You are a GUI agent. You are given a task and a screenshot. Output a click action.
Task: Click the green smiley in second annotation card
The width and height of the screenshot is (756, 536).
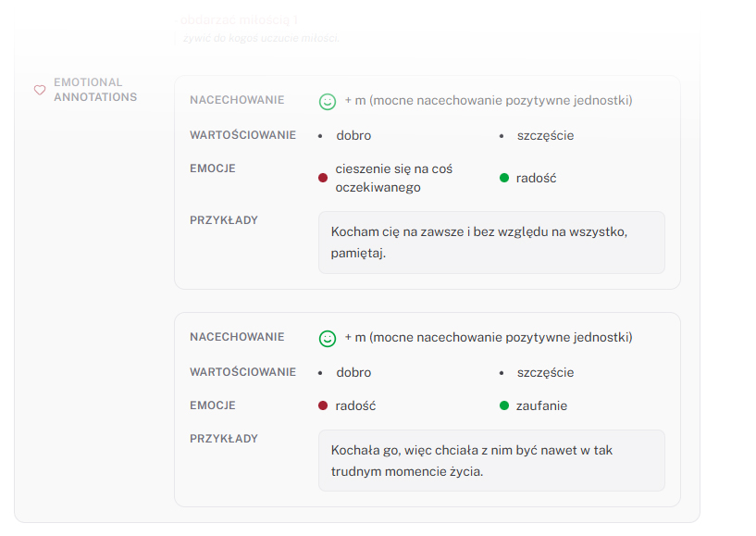click(x=328, y=338)
